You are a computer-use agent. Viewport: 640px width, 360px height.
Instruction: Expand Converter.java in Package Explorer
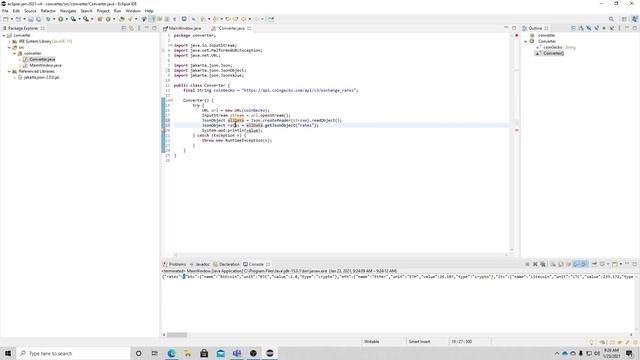pos(20,60)
